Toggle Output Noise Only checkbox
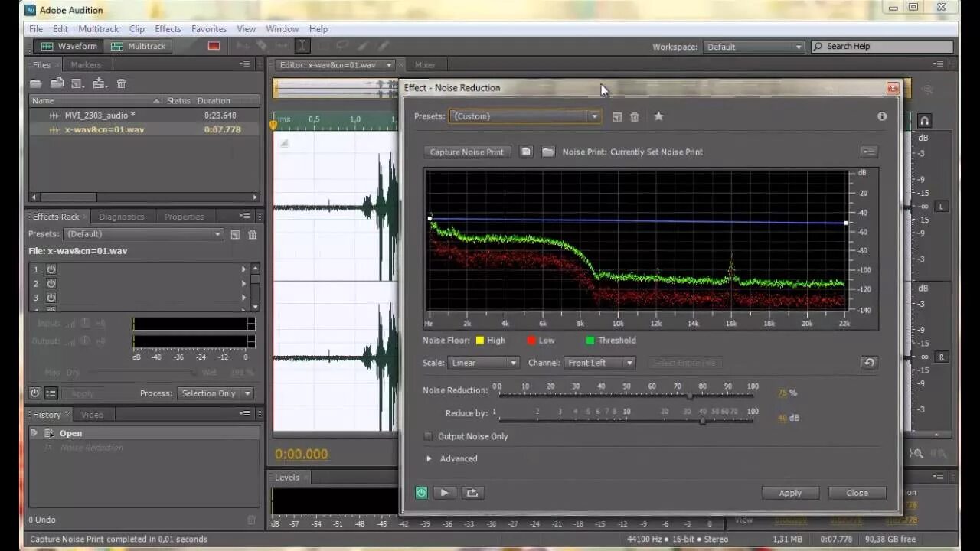The width and height of the screenshot is (980, 551). click(428, 436)
